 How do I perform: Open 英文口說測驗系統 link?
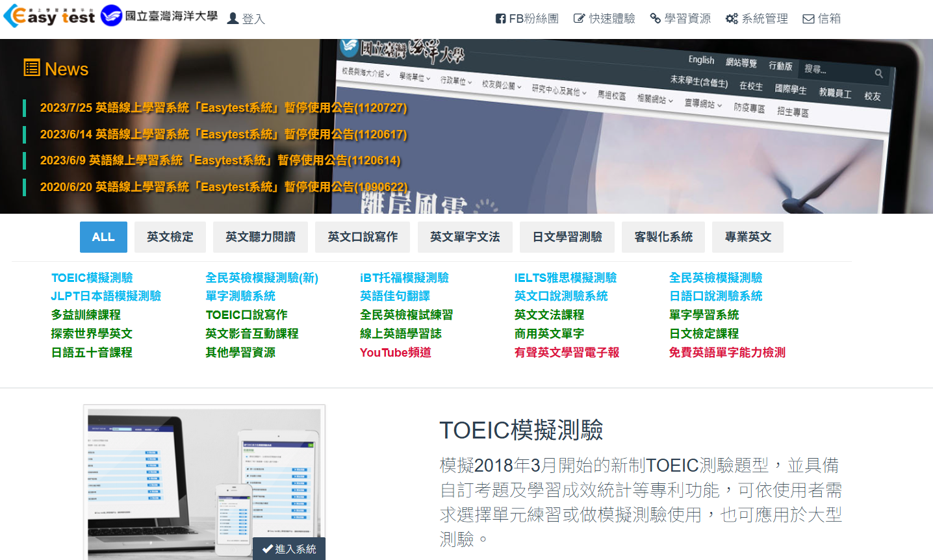[561, 296]
